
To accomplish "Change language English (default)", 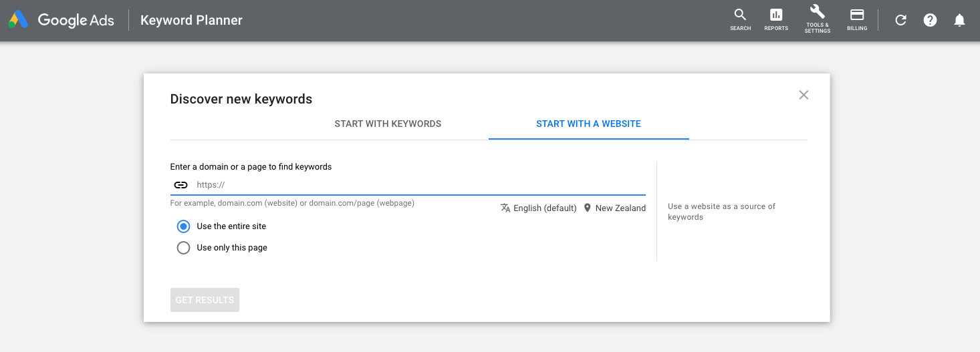I will tap(538, 208).
